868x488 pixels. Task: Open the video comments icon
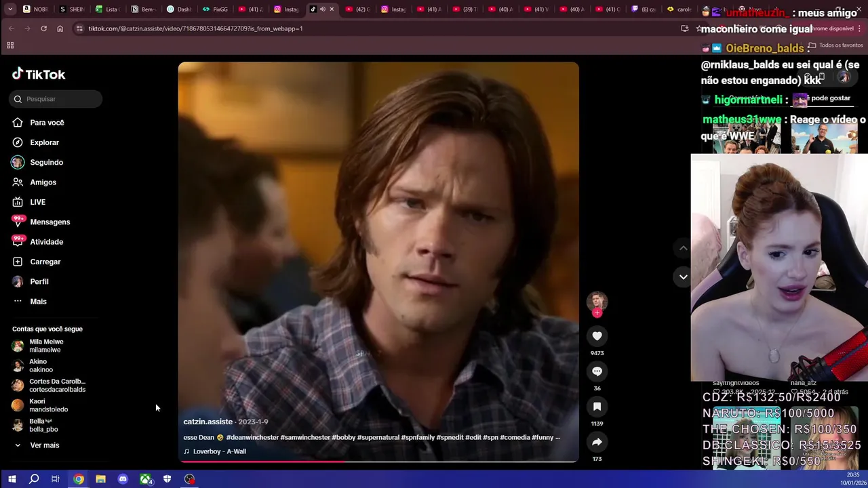tap(597, 371)
